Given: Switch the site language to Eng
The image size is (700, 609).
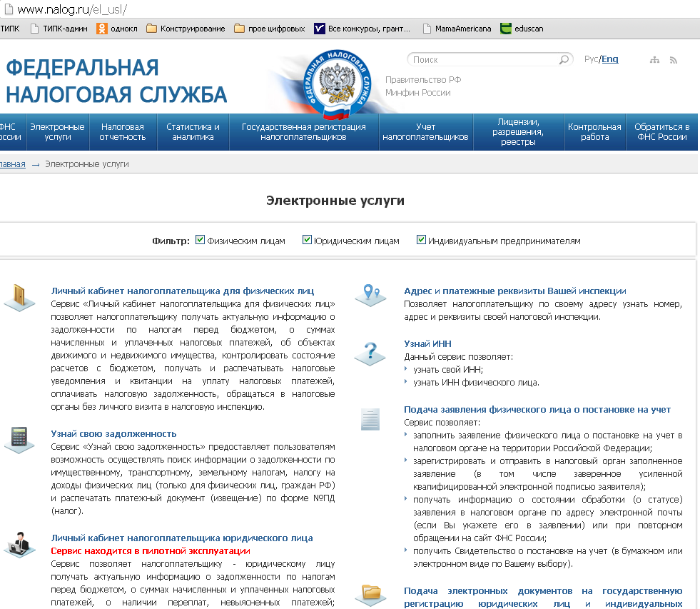Looking at the screenshot, I should 610,59.
